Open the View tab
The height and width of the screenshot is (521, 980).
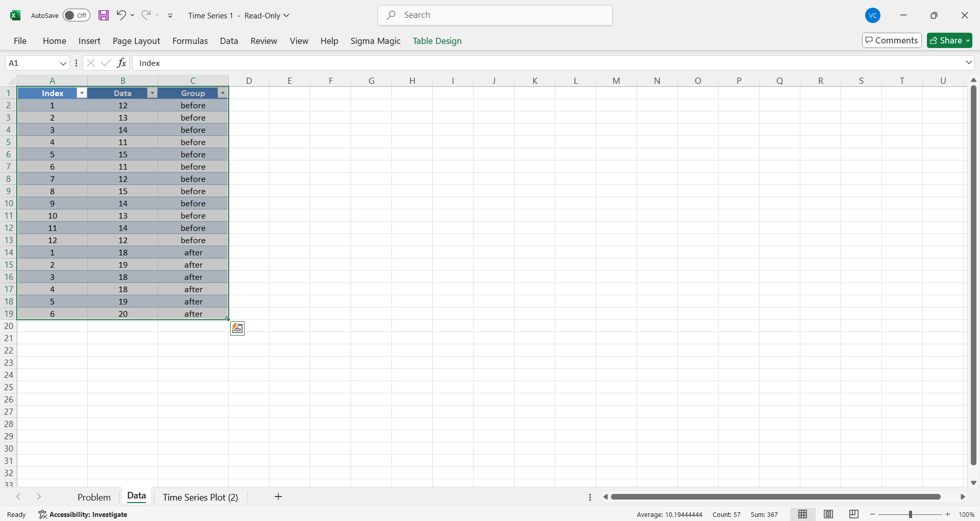[299, 41]
